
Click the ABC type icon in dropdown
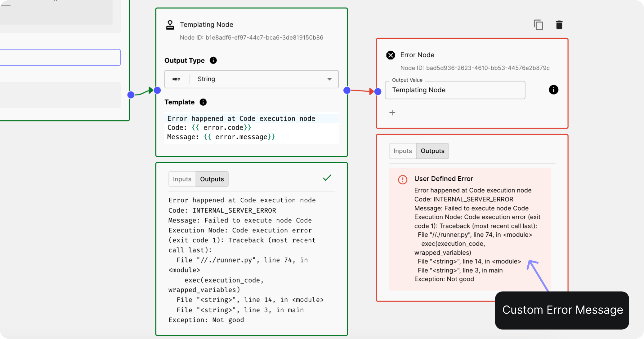click(176, 79)
